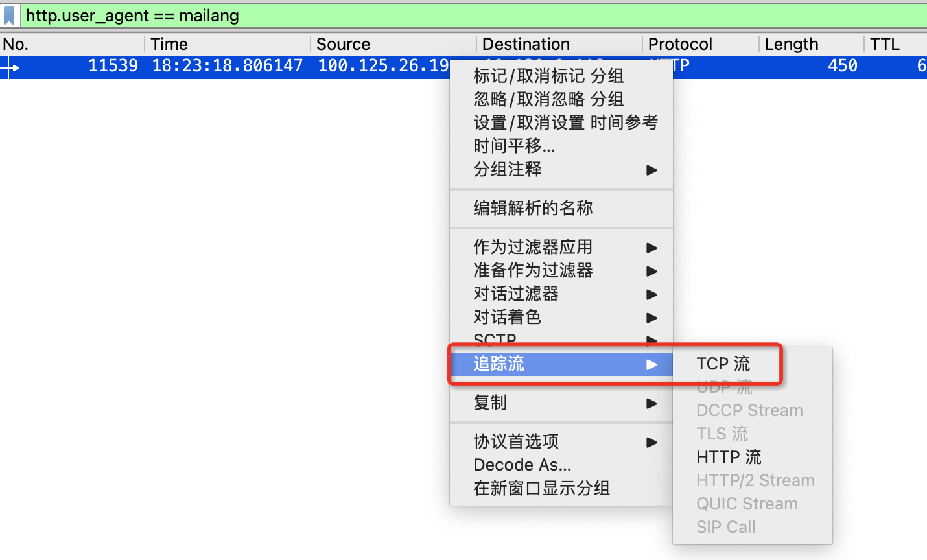Select HTTP 流 in the submenu
927x560 pixels.
click(x=729, y=457)
